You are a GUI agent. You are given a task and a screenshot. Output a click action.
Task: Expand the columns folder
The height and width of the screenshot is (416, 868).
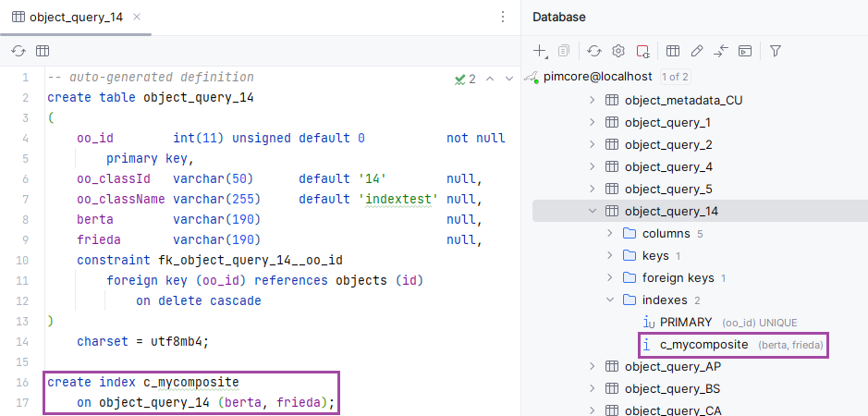click(x=610, y=233)
